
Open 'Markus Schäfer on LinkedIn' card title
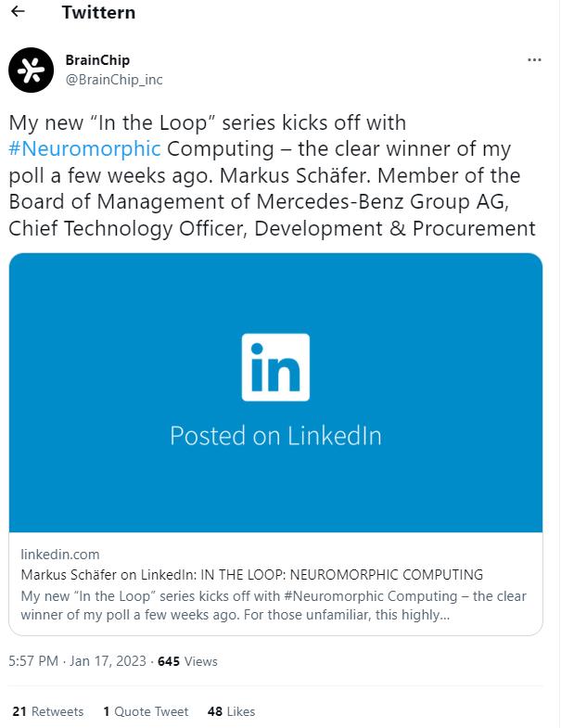tap(251, 575)
